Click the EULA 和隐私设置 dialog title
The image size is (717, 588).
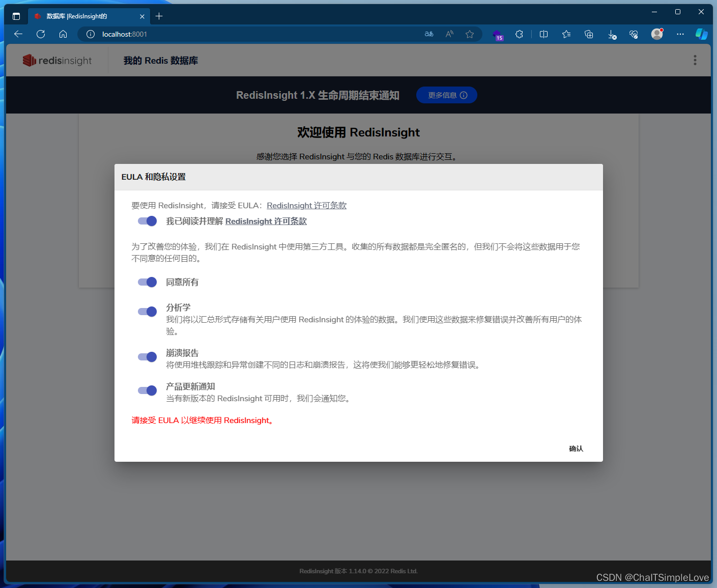(x=154, y=177)
